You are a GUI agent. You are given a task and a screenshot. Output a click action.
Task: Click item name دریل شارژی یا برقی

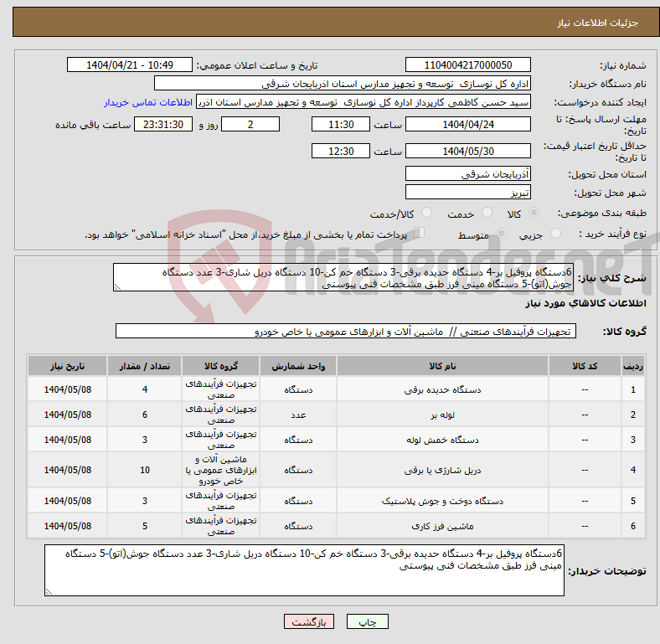[442, 470]
